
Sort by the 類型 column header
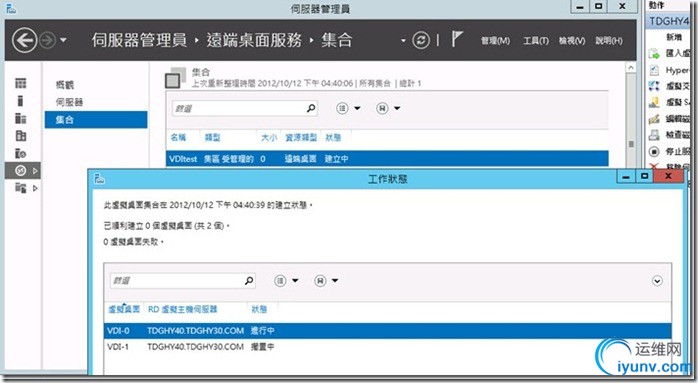pyautogui.click(x=212, y=137)
